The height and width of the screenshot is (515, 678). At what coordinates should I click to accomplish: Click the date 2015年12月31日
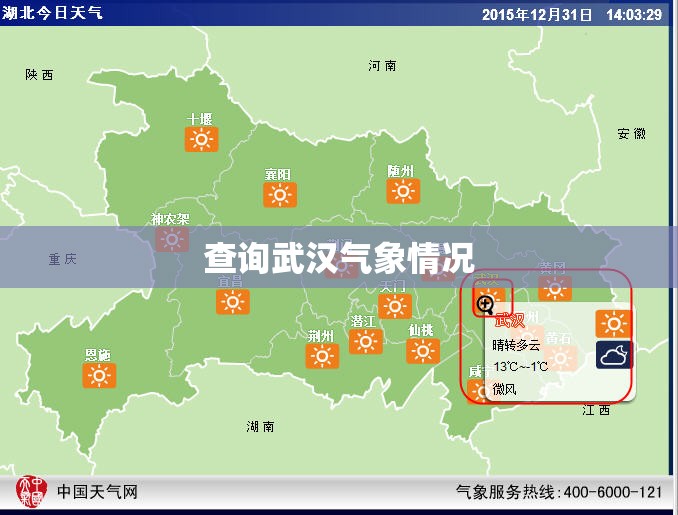[537, 15]
